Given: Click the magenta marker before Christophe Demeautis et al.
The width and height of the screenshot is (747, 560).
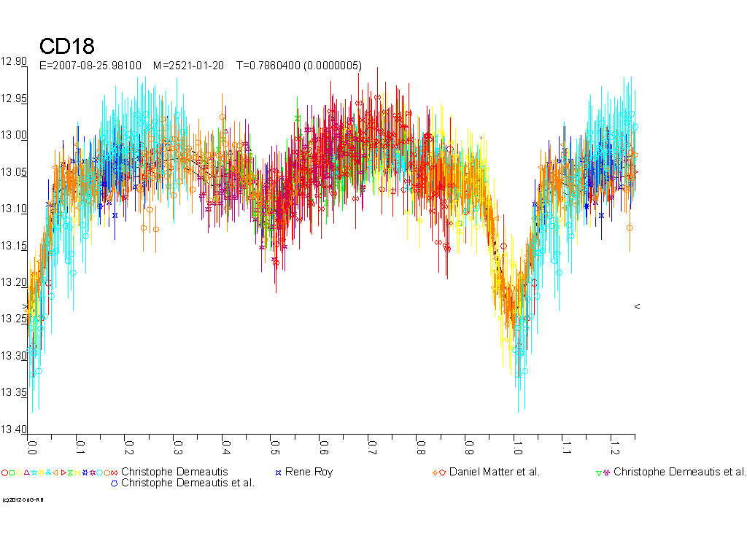Looking at the screenshot, I should point(606,472).
